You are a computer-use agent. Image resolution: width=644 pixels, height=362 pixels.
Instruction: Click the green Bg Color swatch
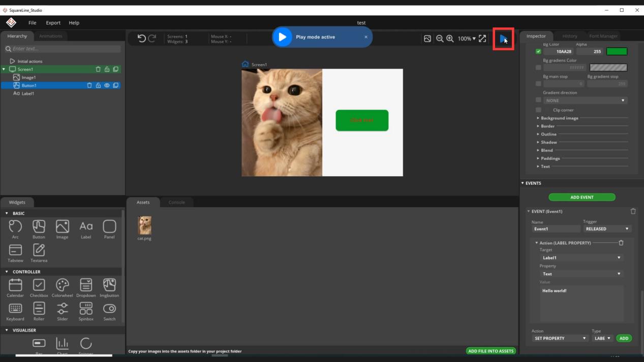pyautogui.click(x=617, y=51)
